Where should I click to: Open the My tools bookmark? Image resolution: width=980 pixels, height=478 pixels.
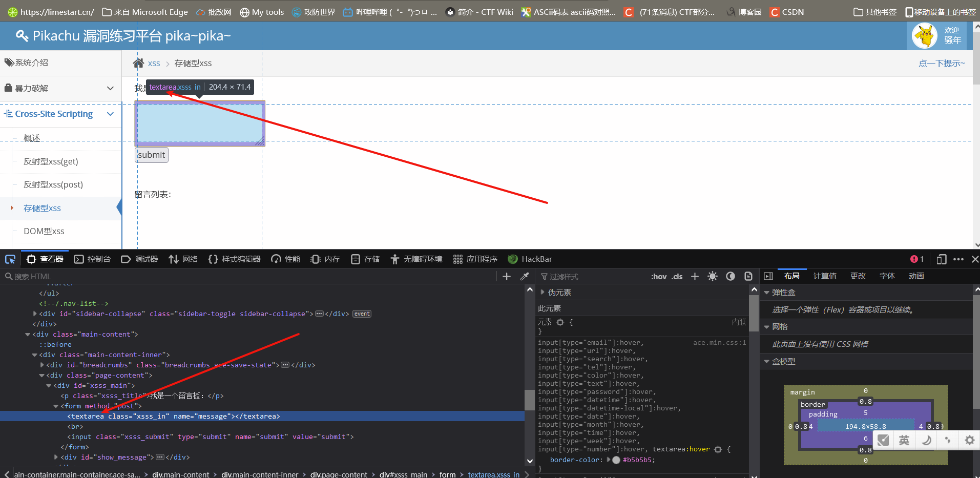coord(262,12)
